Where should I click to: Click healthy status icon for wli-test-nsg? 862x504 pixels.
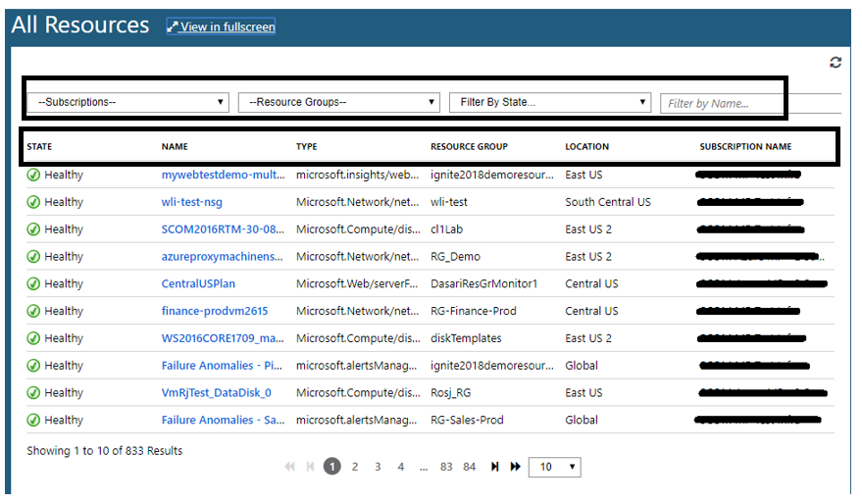pos(33,202)
